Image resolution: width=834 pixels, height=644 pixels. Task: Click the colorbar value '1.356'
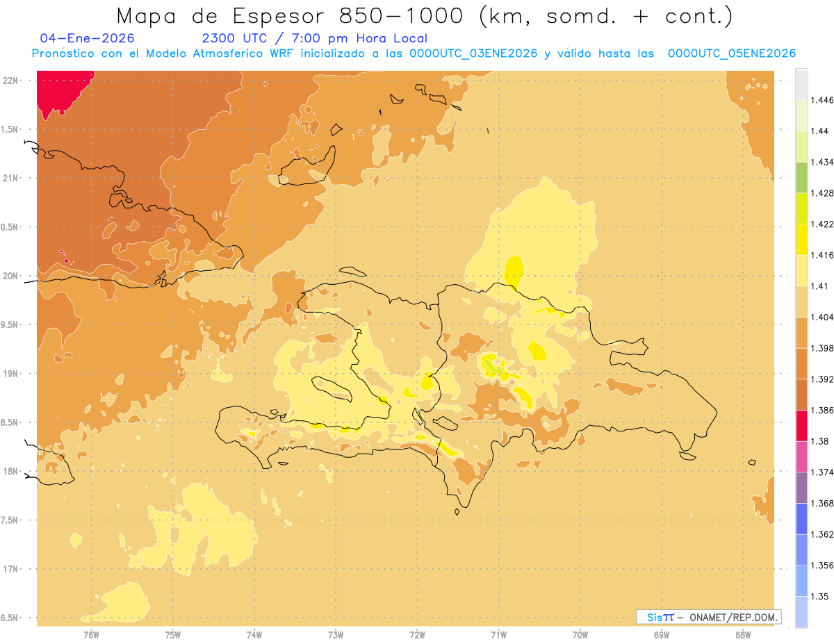(x=822, y=565)
